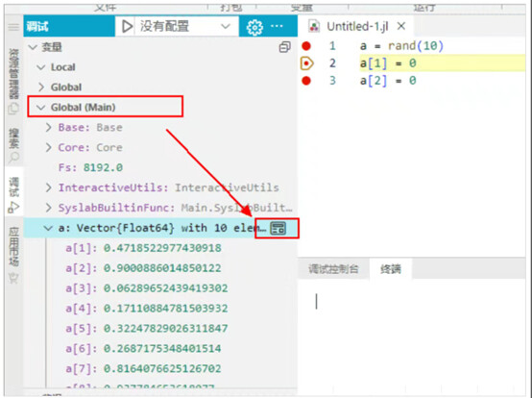Switch to the 调试控制台 tab

[333, 269]
